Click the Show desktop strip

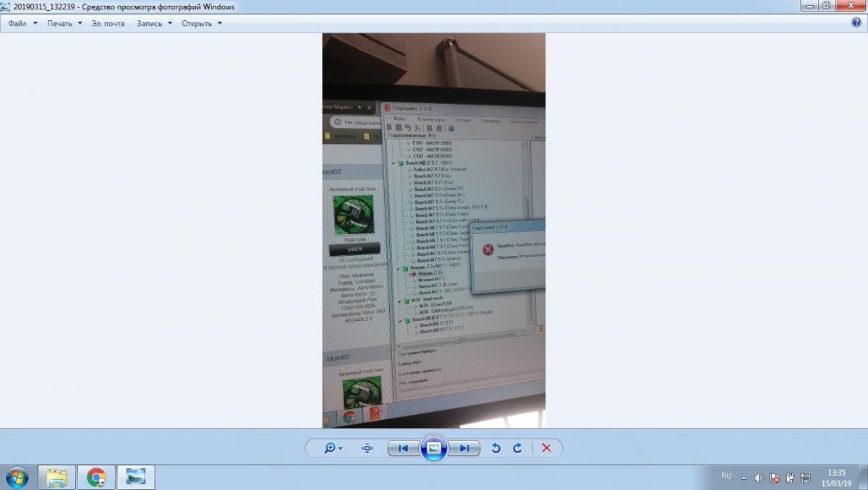(862, 477)
